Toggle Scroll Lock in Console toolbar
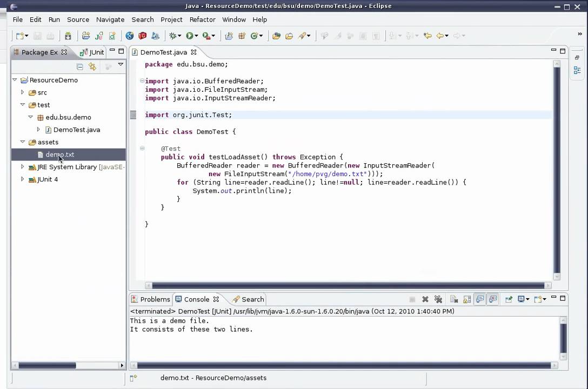Screen dimensions: 588x389 pos(467,299)
